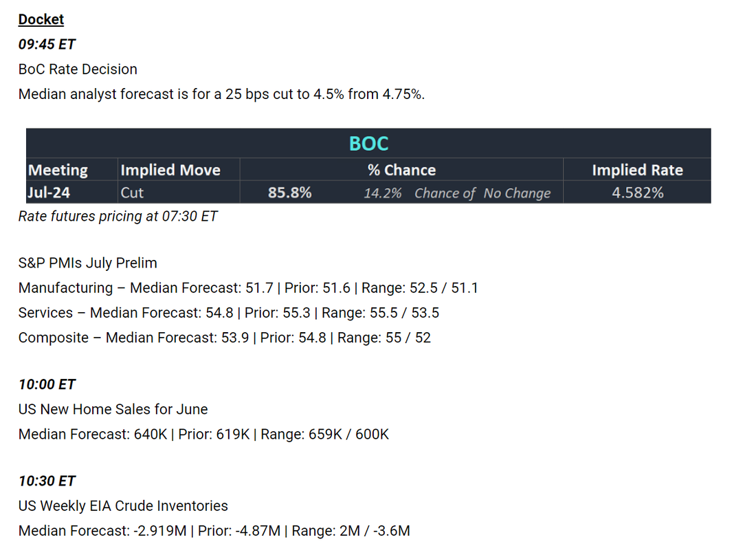Click the US New Home Sales line

[113, 409]
